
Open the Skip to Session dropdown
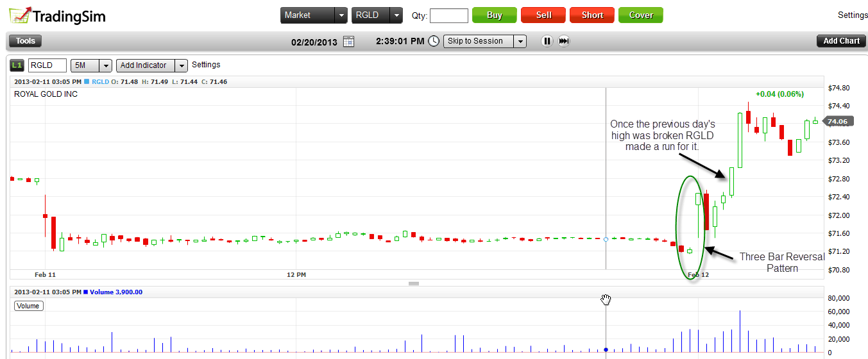(520, 41)
